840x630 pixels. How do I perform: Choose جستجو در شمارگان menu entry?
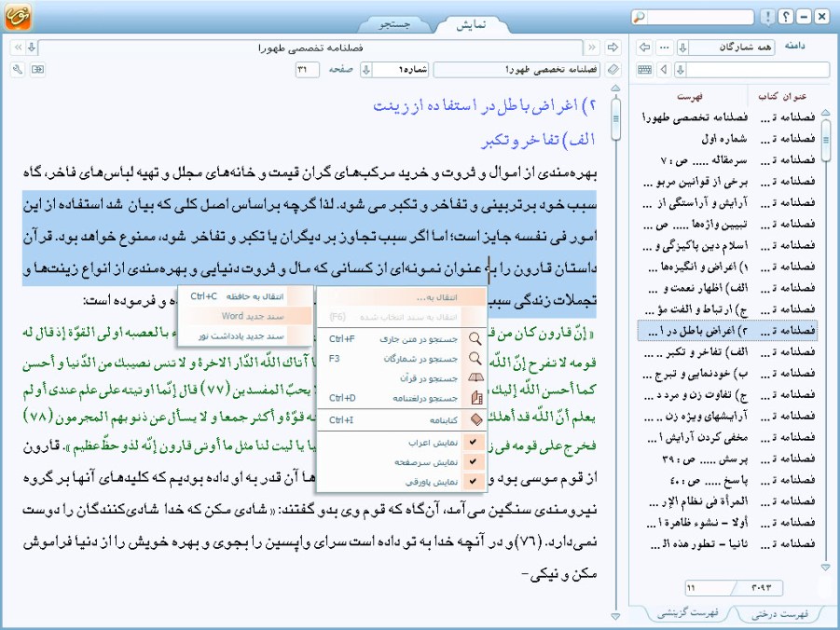(x=402, y=359)
